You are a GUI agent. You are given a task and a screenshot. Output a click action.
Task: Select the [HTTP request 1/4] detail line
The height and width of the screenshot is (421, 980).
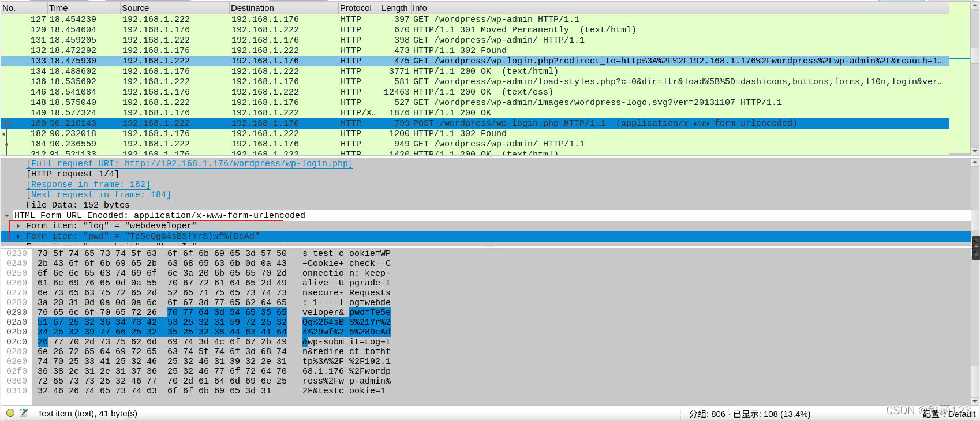click(73, 174)
